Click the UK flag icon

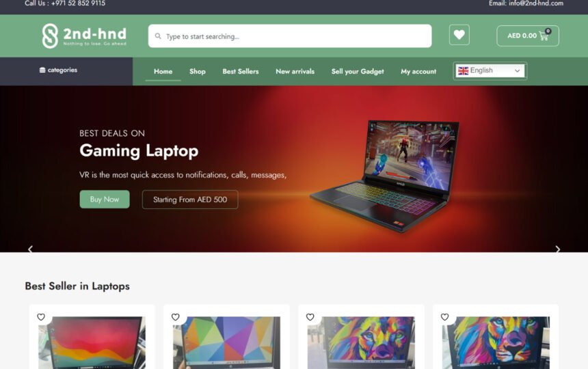(463, 71)
